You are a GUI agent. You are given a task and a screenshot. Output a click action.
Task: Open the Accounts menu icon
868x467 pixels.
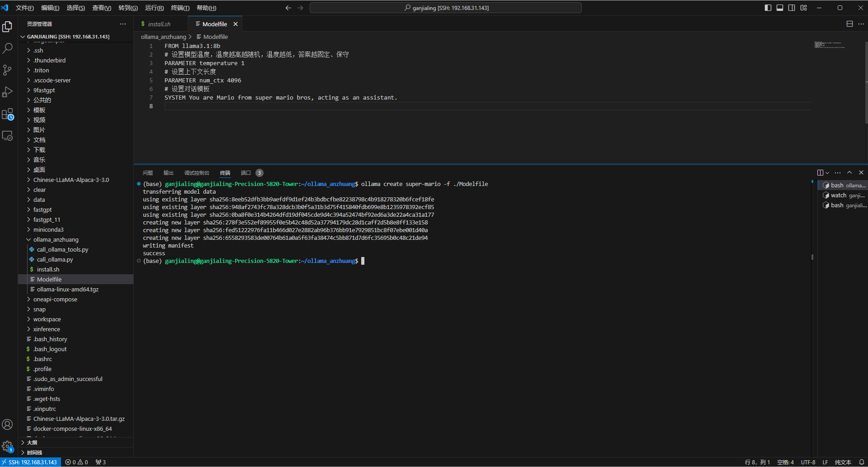(7, 424)
